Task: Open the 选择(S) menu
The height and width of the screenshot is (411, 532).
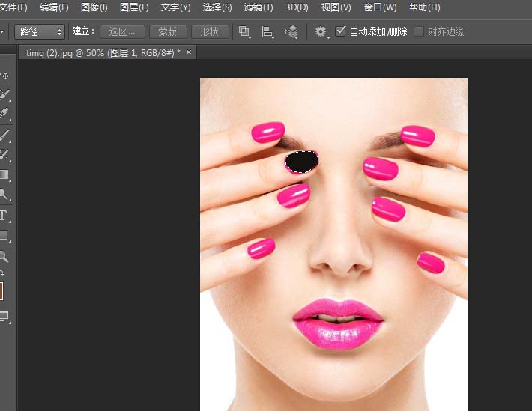Action: coord(217,7)
